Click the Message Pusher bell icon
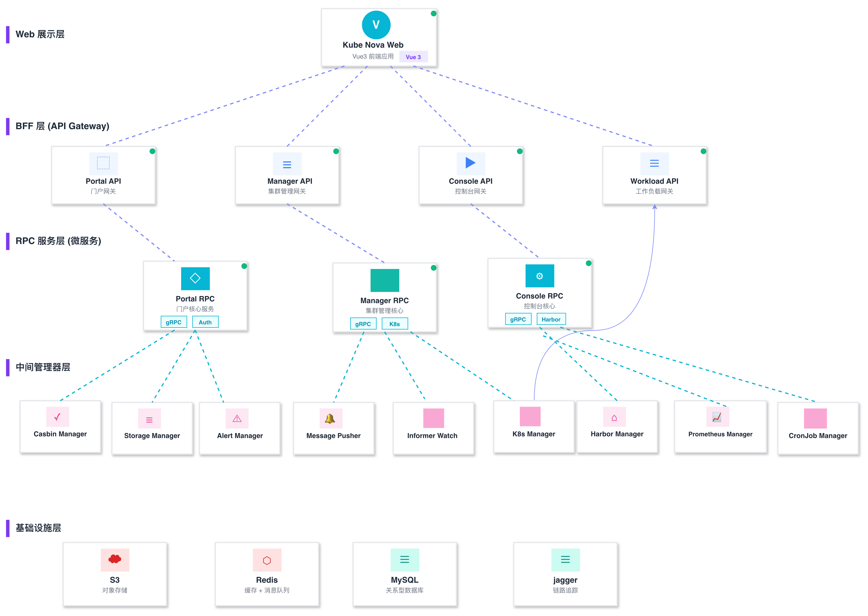 [330, 418]
